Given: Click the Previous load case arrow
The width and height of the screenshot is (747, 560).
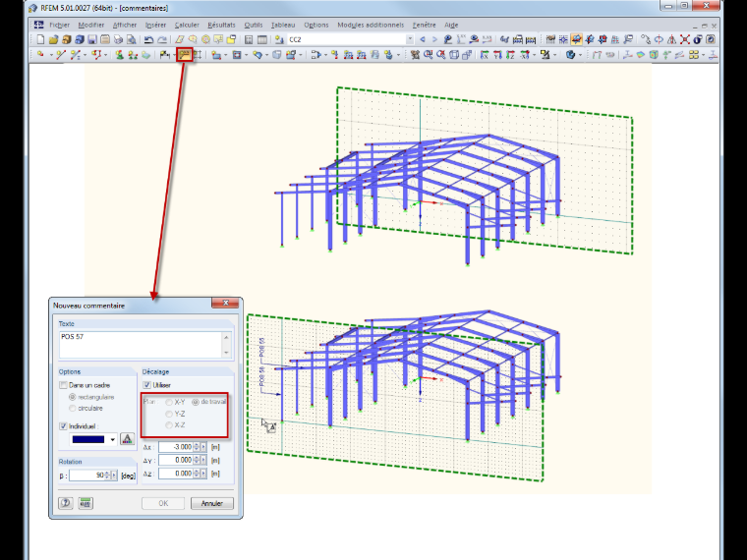Looking at the screenshot, I should (422, 39).
